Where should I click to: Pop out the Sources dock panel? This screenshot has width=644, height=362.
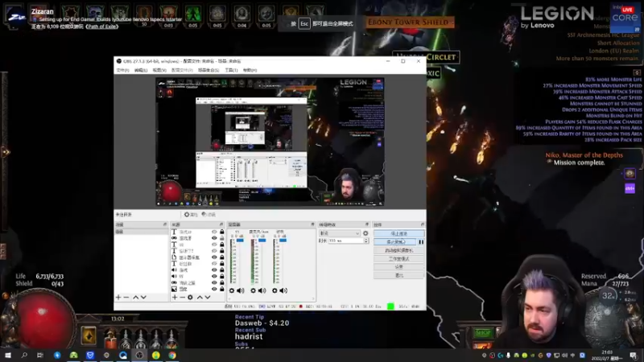click(221, 224)
